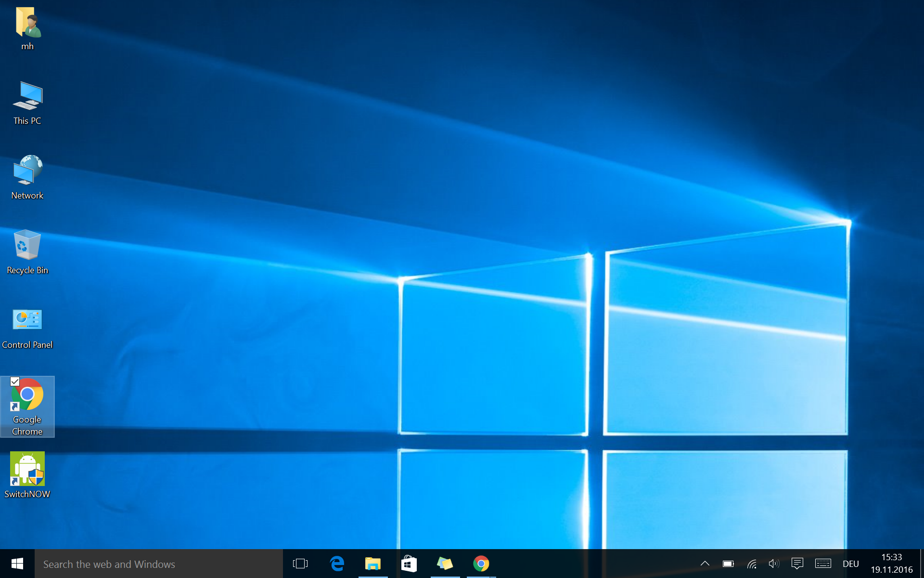Open the clock and calendar flyout
The width and height of the screenshot is (924, 578).
click(891, 564)
